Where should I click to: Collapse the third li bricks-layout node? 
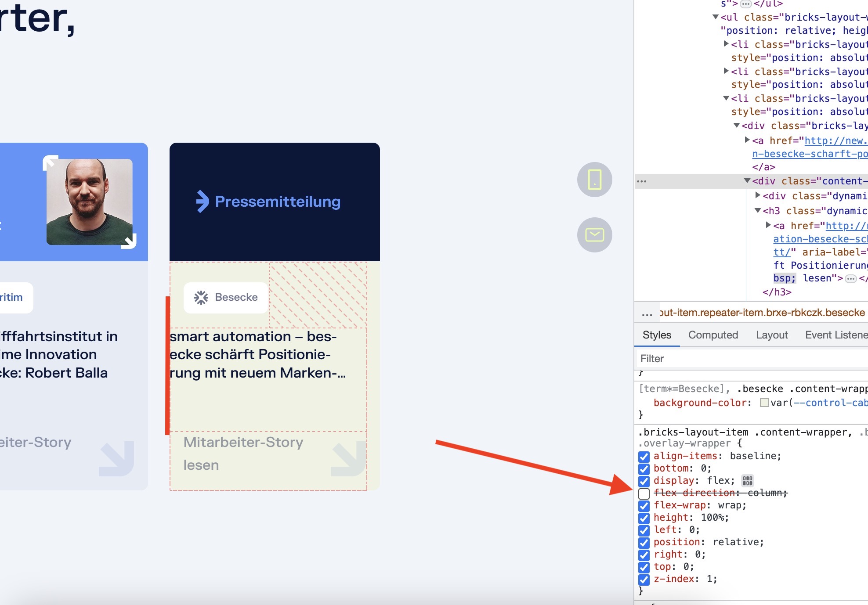point(726,98)
